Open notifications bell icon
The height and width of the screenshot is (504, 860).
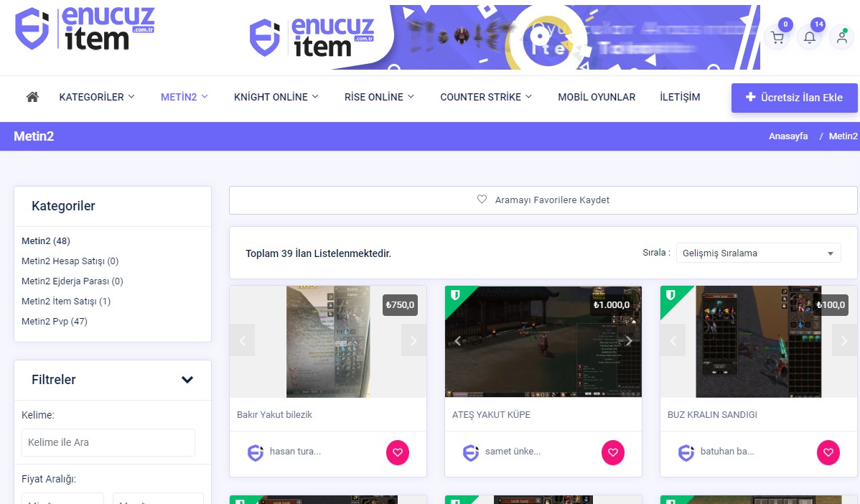[x=810, y=37]
